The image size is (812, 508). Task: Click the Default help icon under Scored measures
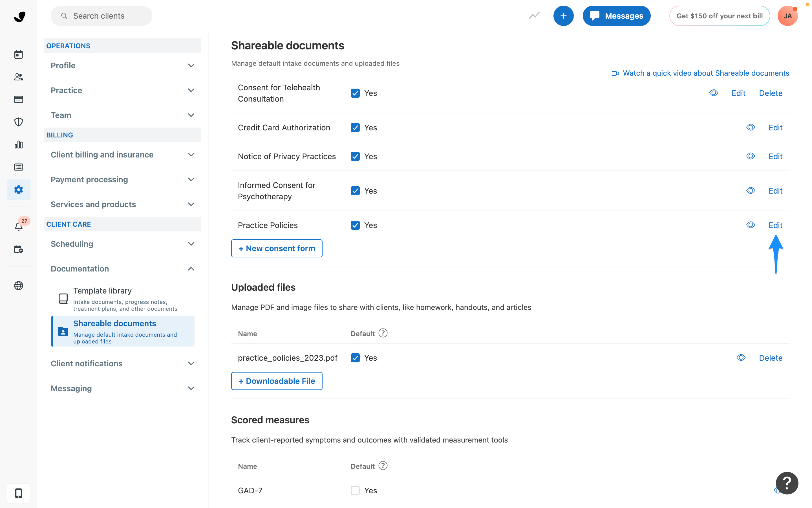click(383, 466)
